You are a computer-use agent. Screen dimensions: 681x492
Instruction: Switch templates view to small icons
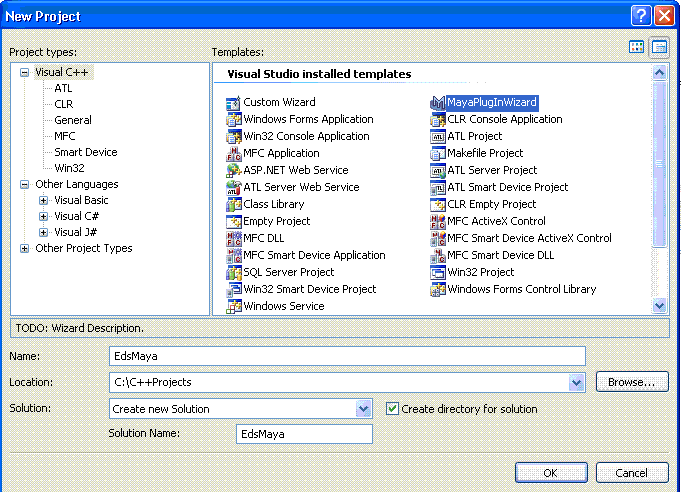tap(659, 47)
